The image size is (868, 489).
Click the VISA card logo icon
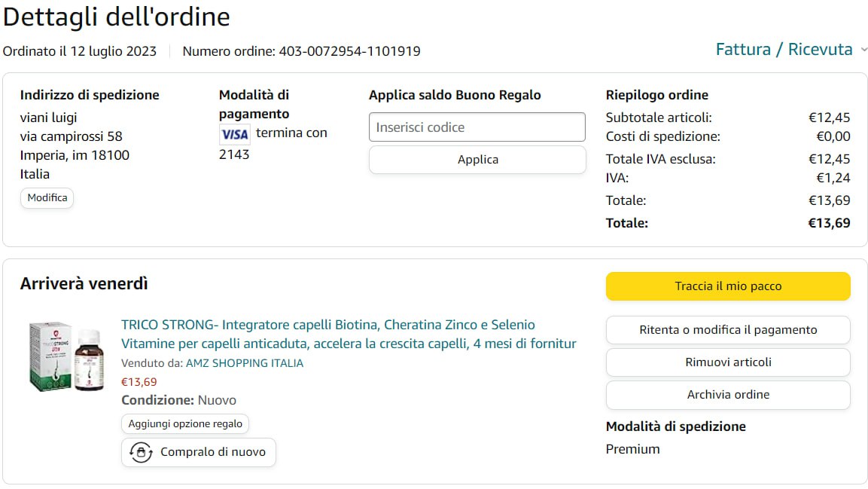235,134
